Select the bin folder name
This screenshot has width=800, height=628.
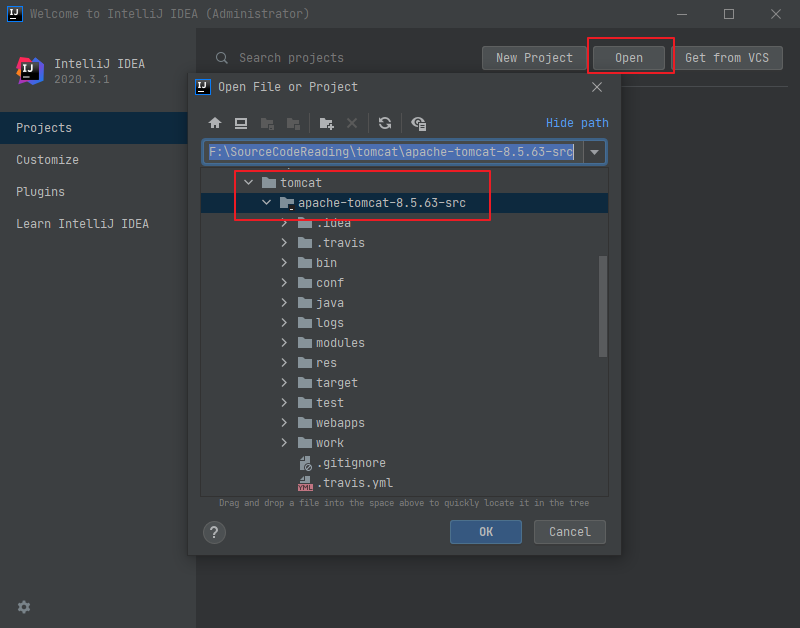point(326,263)
